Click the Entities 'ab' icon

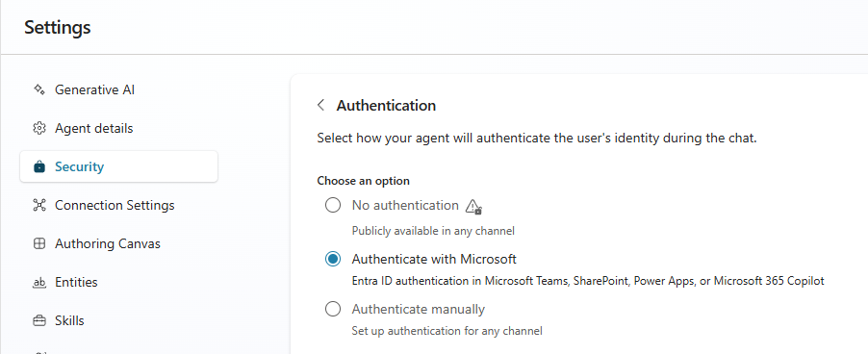[x=38, y=283]
